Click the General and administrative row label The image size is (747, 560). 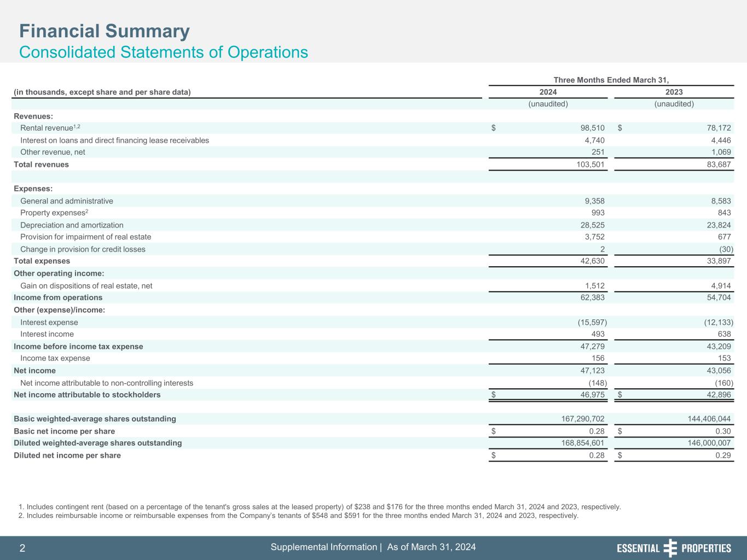tap(67, 201)
